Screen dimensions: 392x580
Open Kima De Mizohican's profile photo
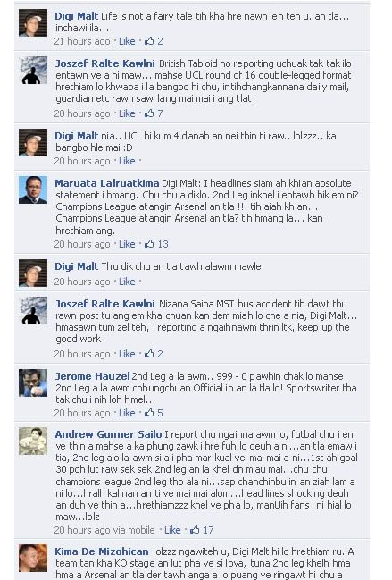point(33,559)
